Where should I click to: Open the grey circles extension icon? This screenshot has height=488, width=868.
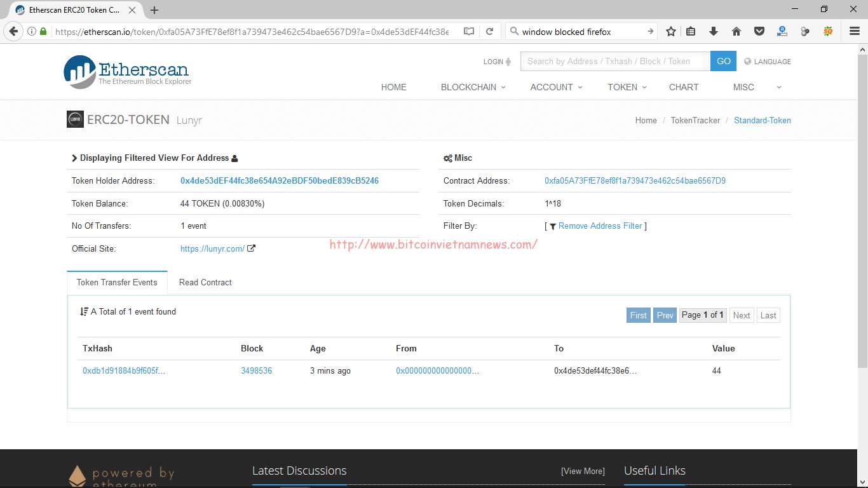[805, 31]
